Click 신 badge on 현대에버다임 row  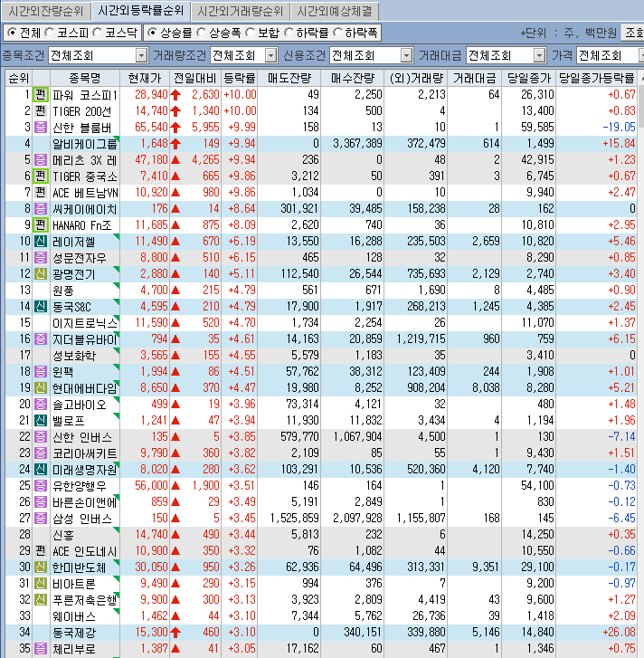click(40, 387)
